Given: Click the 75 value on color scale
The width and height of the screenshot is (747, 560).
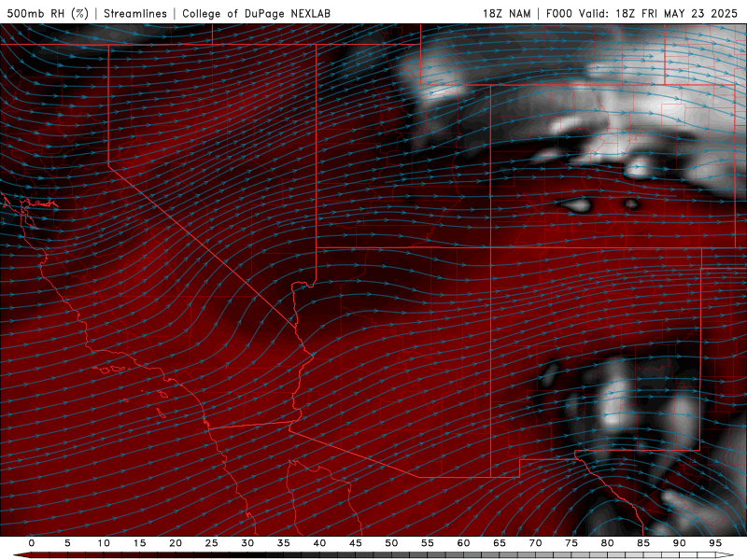Looking at the screenshot, I should click(x=571, y=543).
